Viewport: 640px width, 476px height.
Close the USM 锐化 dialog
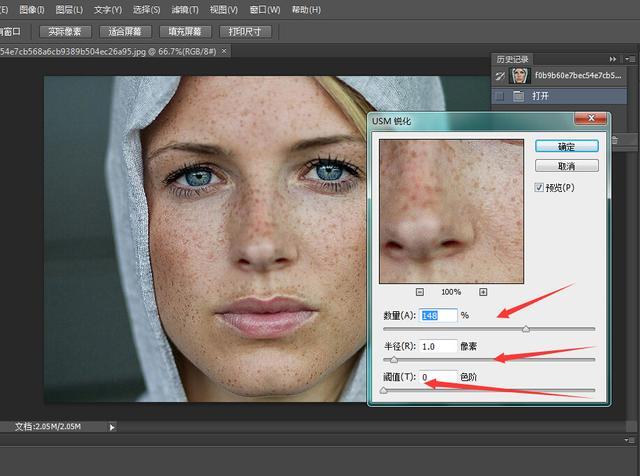coord(591,118)
